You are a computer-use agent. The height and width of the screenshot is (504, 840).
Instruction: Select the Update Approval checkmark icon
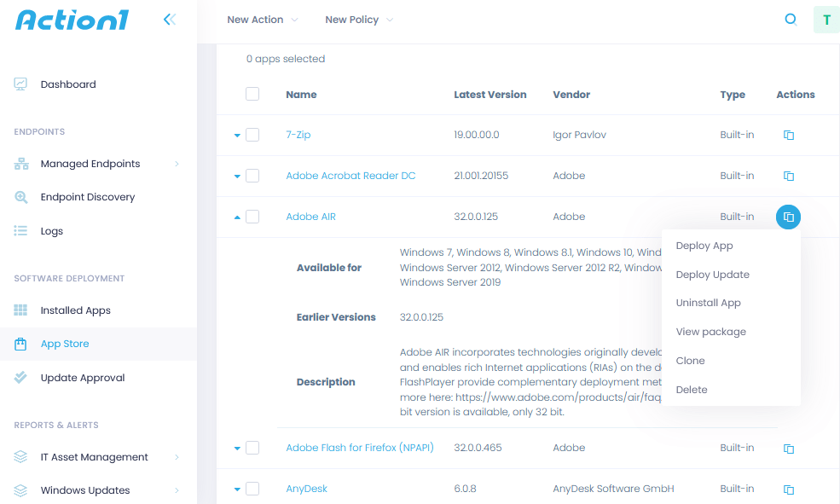20,376
